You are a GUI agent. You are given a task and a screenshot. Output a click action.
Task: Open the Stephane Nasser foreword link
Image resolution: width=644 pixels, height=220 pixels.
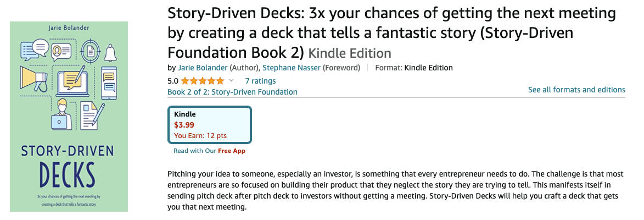coord(291,68)
